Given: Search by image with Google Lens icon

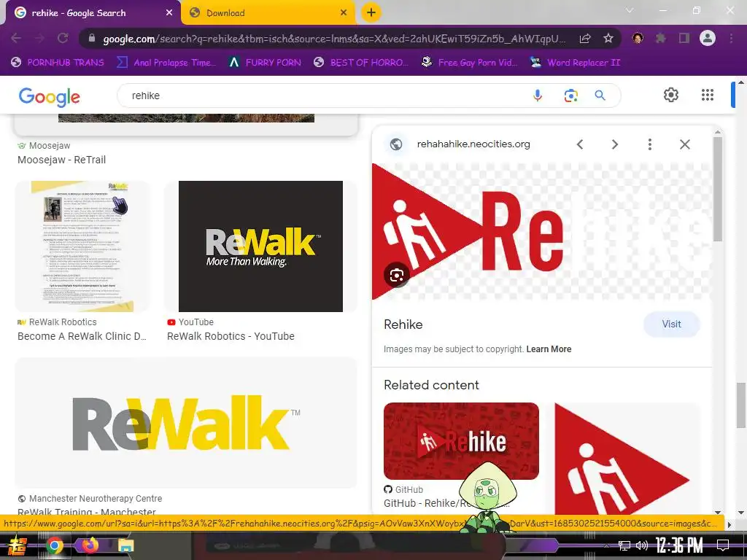Looking at the screenshot, I should (x=570, y=96).
